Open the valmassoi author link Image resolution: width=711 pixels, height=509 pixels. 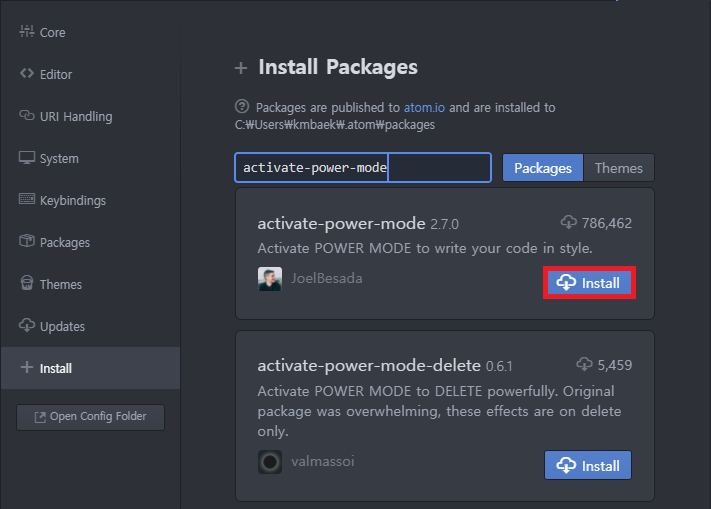coord(323,461)
